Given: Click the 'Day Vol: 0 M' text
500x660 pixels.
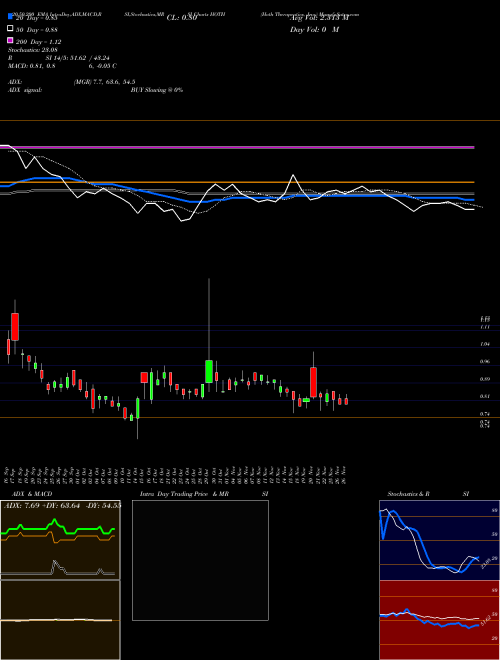Looking at the screenshot, I should (314, 29).
